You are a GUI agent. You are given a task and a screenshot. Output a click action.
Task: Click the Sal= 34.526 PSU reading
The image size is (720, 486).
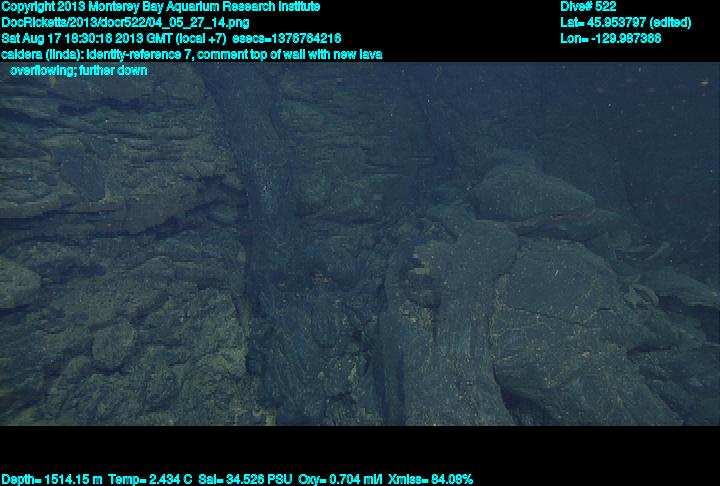[245, 480]
